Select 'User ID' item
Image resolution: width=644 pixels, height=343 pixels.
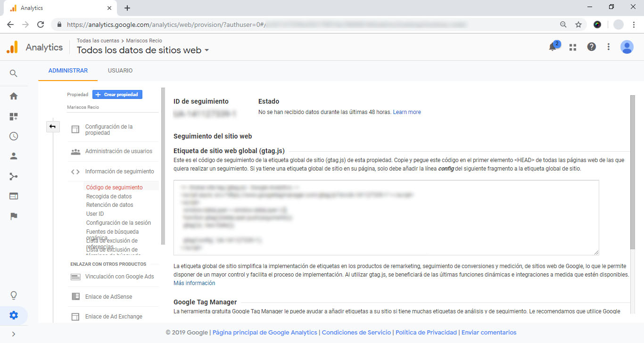coord(95,214)
